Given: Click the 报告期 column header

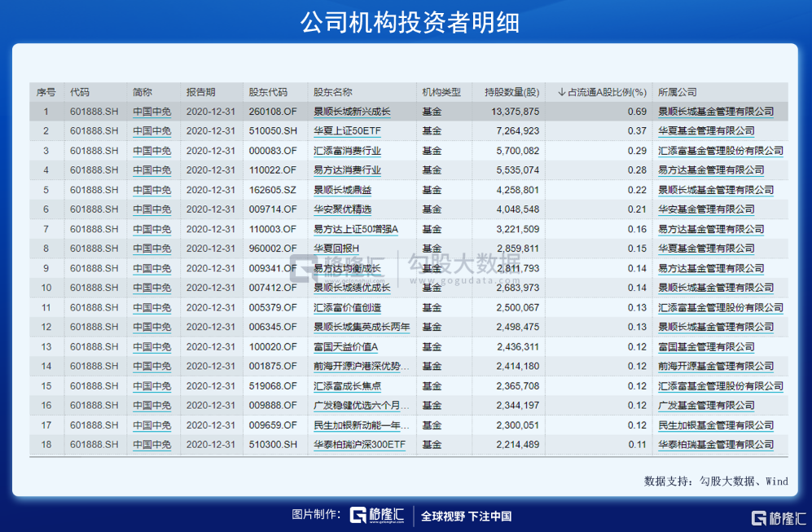Looking at the screenshot, I should (200, 92).
